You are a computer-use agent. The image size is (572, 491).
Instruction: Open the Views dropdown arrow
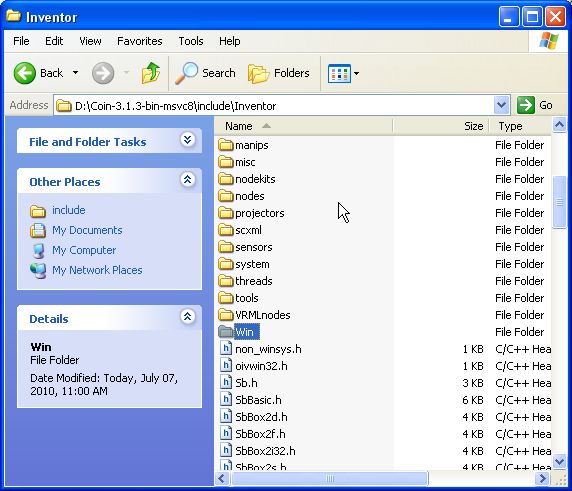coord(356,73)
